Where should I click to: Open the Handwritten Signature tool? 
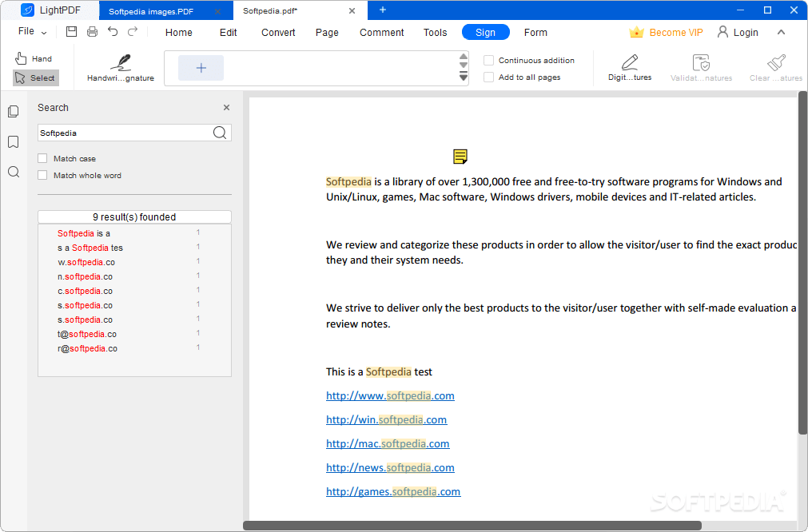[x=120, y=67]
